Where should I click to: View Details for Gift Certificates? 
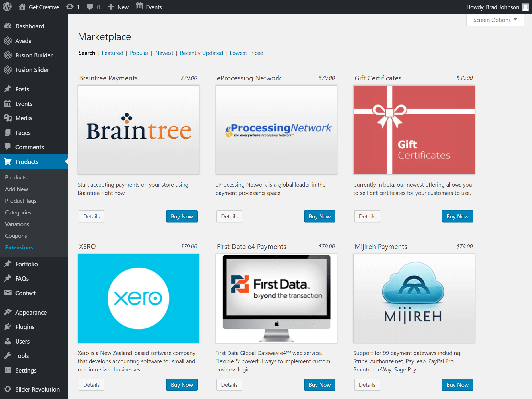[367, 216]
